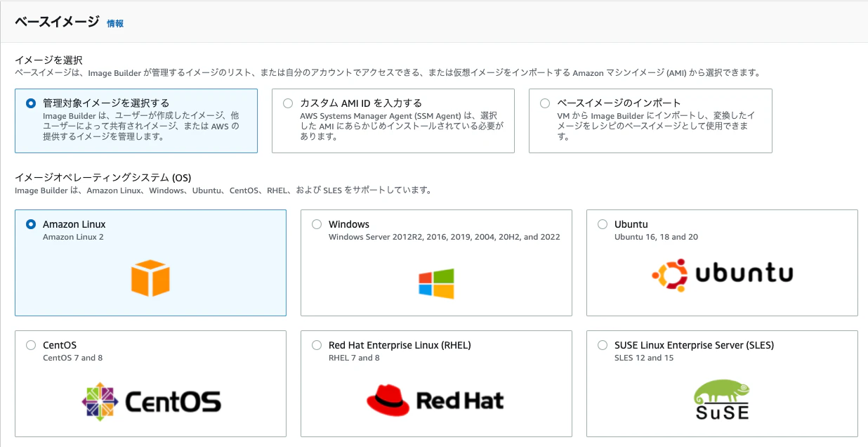
Task: Select the 管理対象イメージを選択する radio button
Action: [31, 103]
